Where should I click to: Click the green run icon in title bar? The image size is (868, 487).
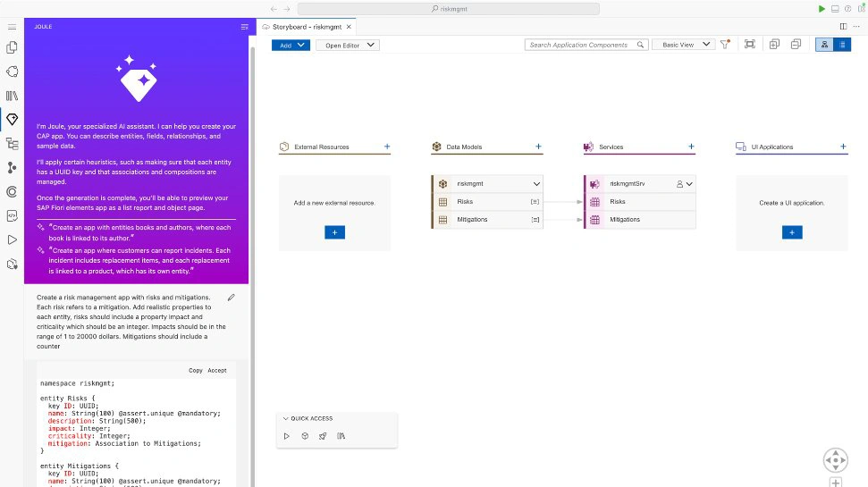[x=822, y=9]
